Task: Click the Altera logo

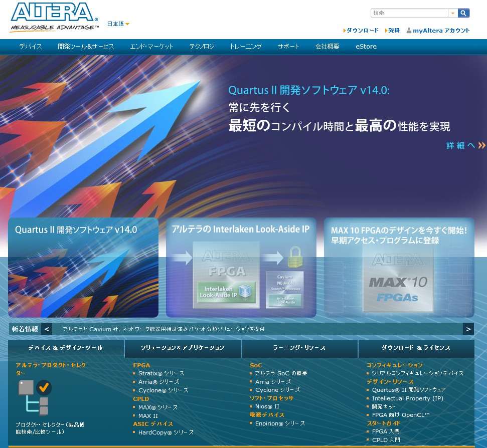Action: [x=55, y=17]
